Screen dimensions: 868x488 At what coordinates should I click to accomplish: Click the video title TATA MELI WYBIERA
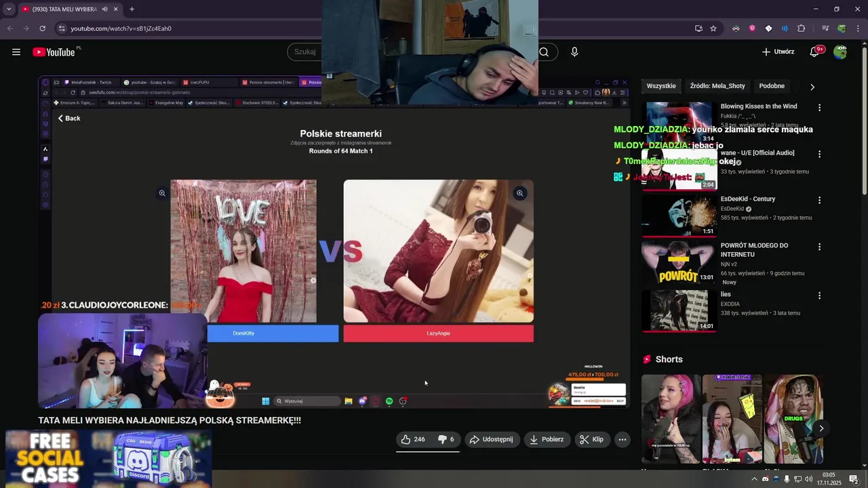[x=170, y=421]
